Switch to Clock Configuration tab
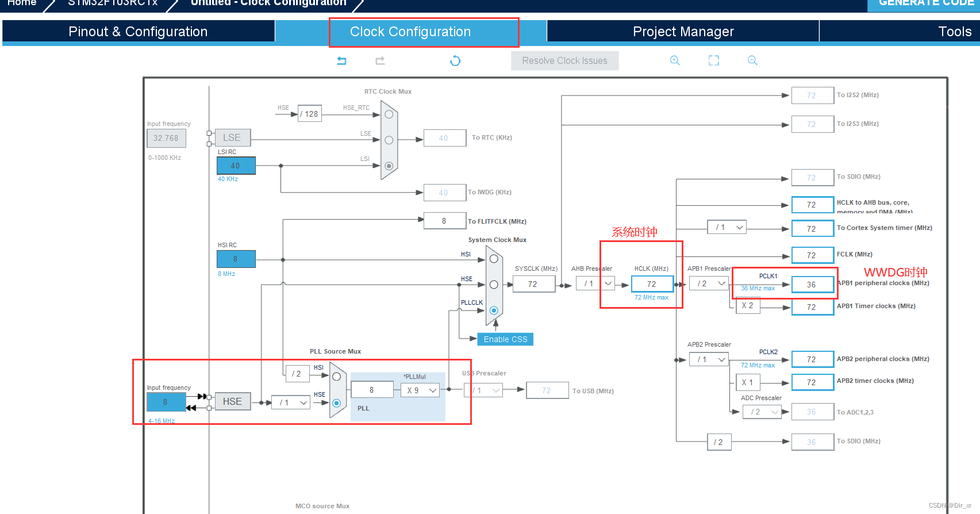The width and height of the screenshot is (980, 514). (x=410, y=32)
